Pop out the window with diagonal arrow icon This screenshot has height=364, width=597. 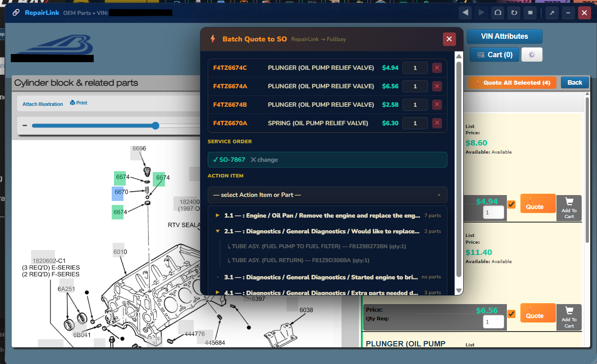[551, 13]
